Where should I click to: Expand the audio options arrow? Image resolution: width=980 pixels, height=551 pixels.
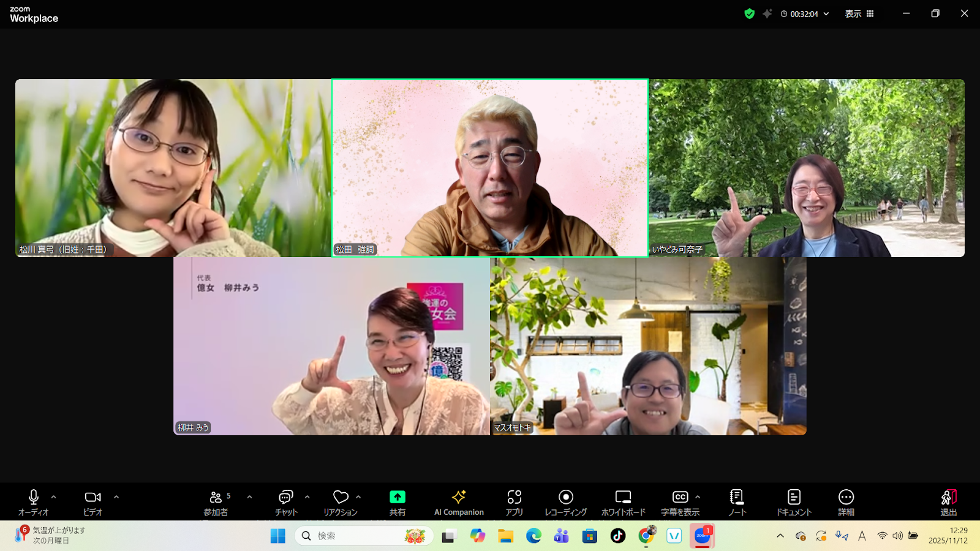(x=54, y=497)
